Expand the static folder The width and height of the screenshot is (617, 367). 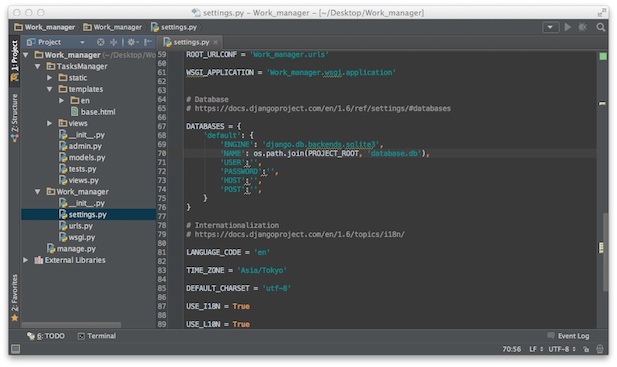50,78
